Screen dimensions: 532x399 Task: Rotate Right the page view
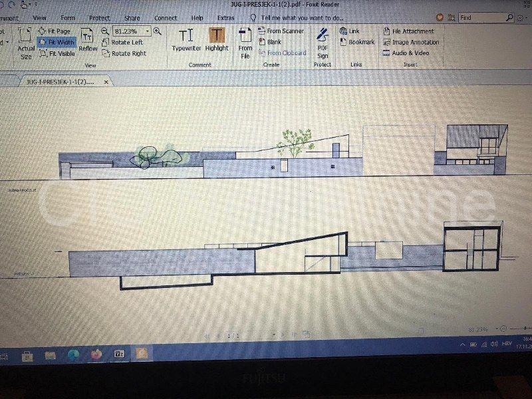(124, 53)
